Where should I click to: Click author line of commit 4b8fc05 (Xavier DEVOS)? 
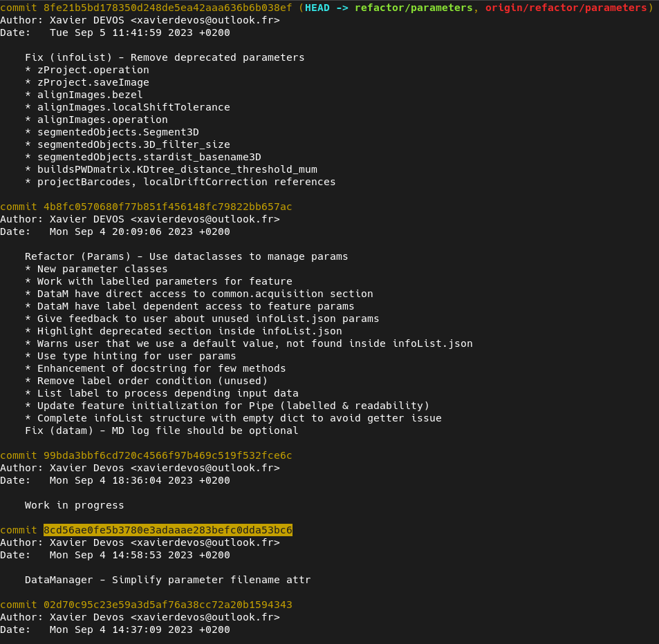[x=140, y=219]
